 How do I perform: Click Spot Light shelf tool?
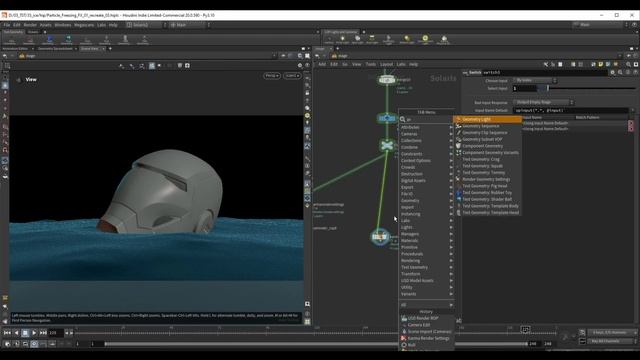[358, 39]
